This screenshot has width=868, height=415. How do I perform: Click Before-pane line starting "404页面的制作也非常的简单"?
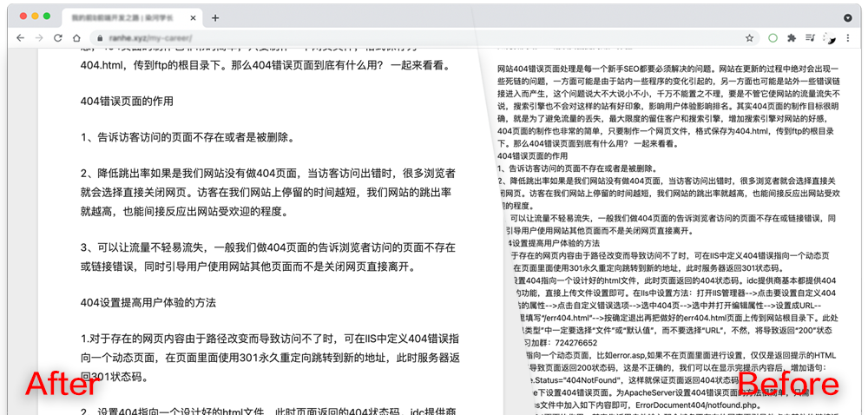pos(666,131)
